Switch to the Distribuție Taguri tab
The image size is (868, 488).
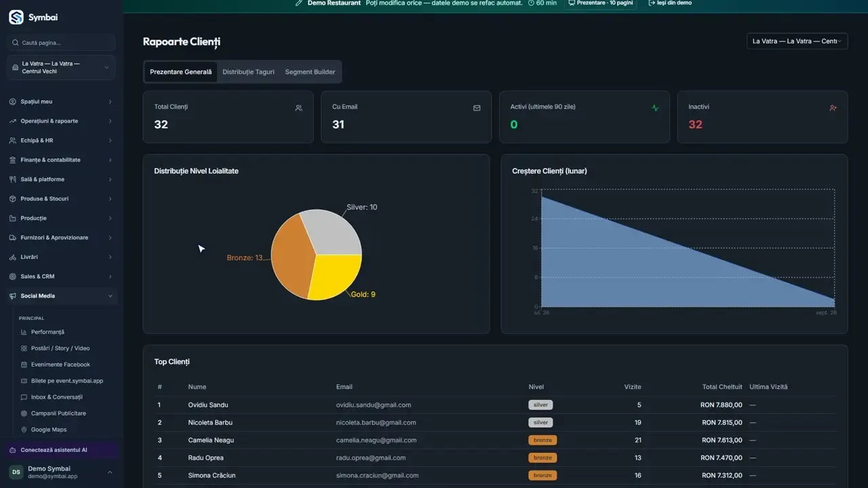click(x=248, y=72)
